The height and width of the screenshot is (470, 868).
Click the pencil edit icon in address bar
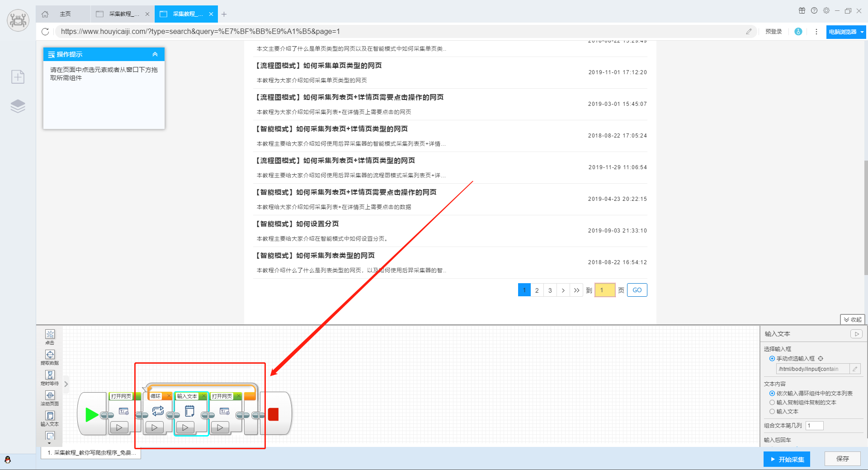(x=749, y=32)
